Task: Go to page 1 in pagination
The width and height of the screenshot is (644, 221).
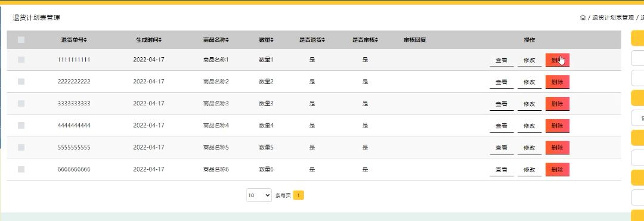Action: point(299,195)
